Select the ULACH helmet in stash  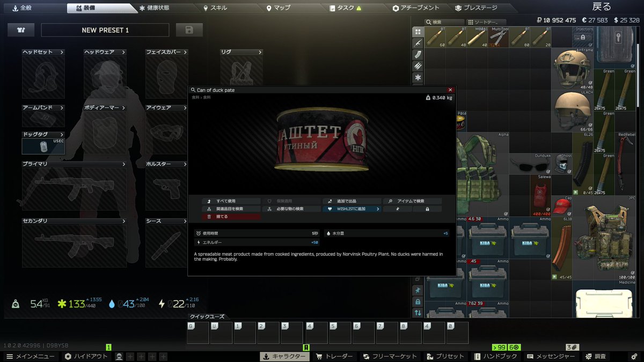pyautogui.click(x=573, y=110)
